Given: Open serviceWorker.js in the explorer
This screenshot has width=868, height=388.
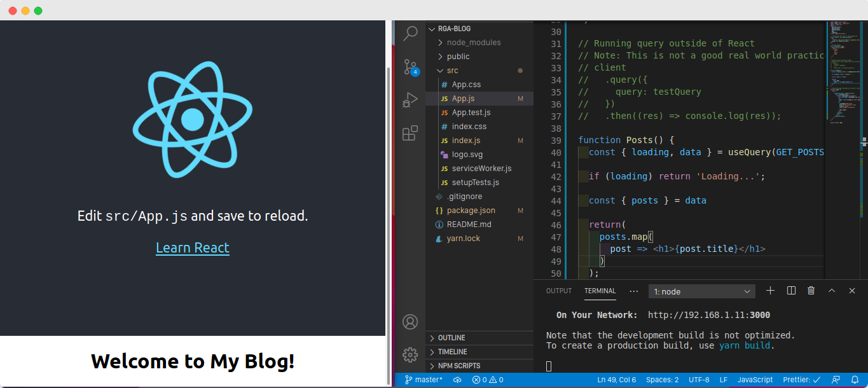Looking at the screenshot, I should pos(479,169).
